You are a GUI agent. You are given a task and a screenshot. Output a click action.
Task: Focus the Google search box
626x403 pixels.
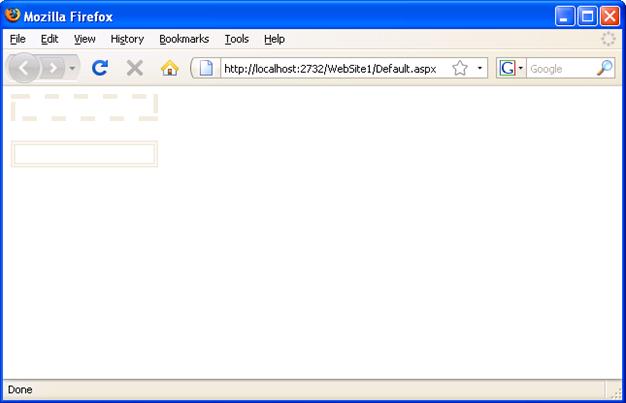pos(561,69)
